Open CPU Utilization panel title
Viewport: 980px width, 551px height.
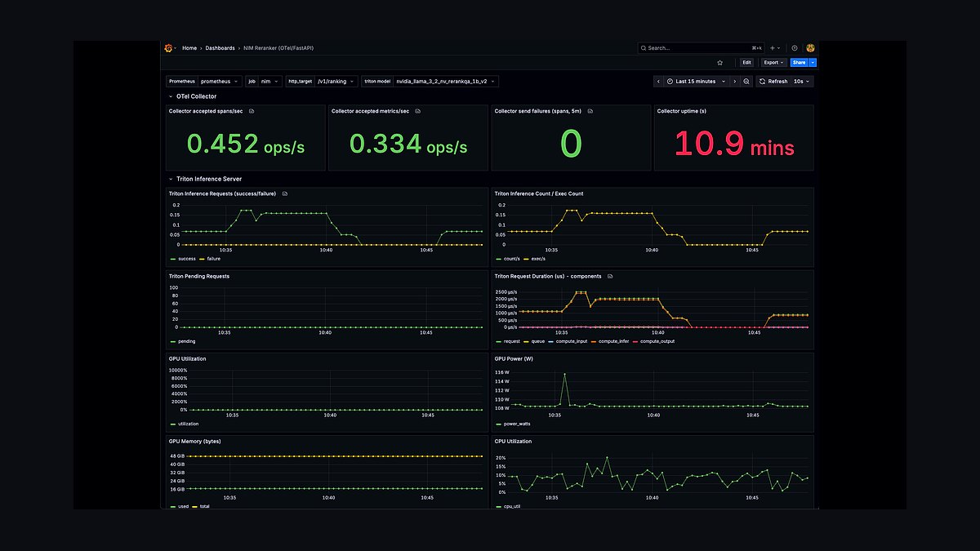click(513, 441)
